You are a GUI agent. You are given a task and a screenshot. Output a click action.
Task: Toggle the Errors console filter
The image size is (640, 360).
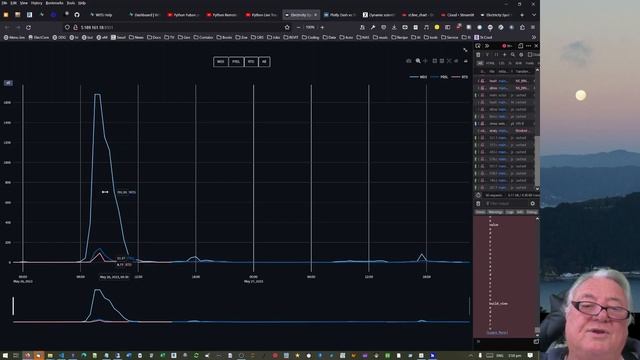pos(480,212)
